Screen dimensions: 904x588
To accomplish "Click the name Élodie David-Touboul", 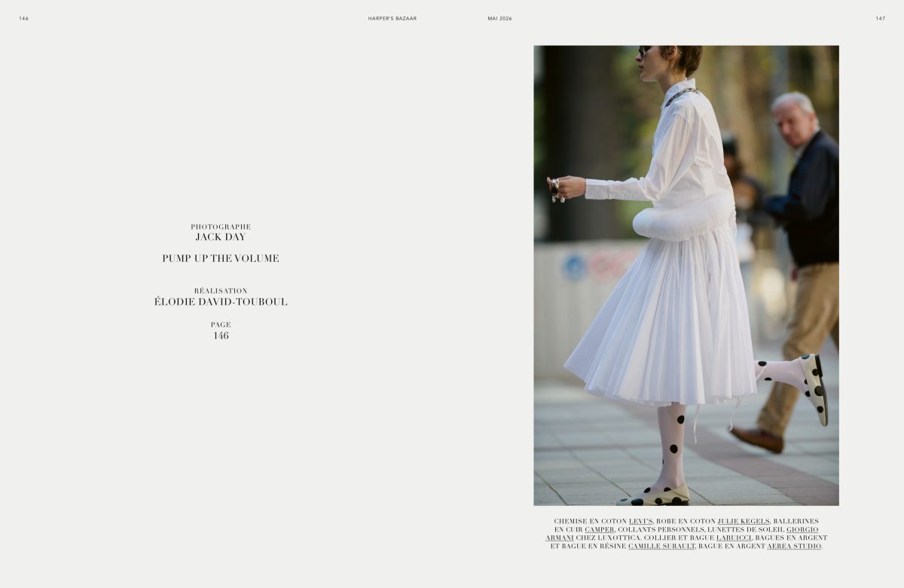I will 221,302.
